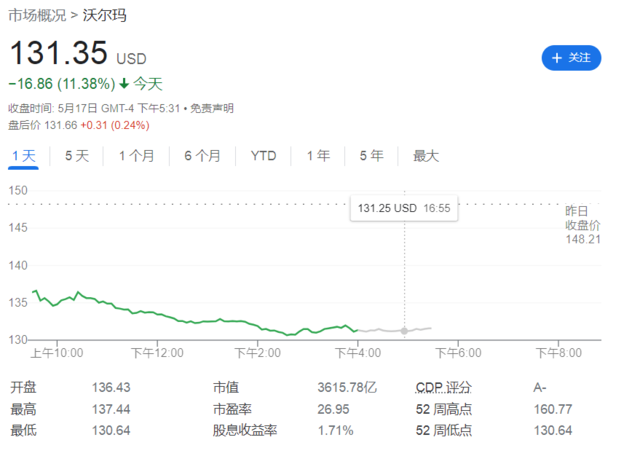Open the 5 年 chart tab
The width and height of the screenshot is (640, 456).
371,156
